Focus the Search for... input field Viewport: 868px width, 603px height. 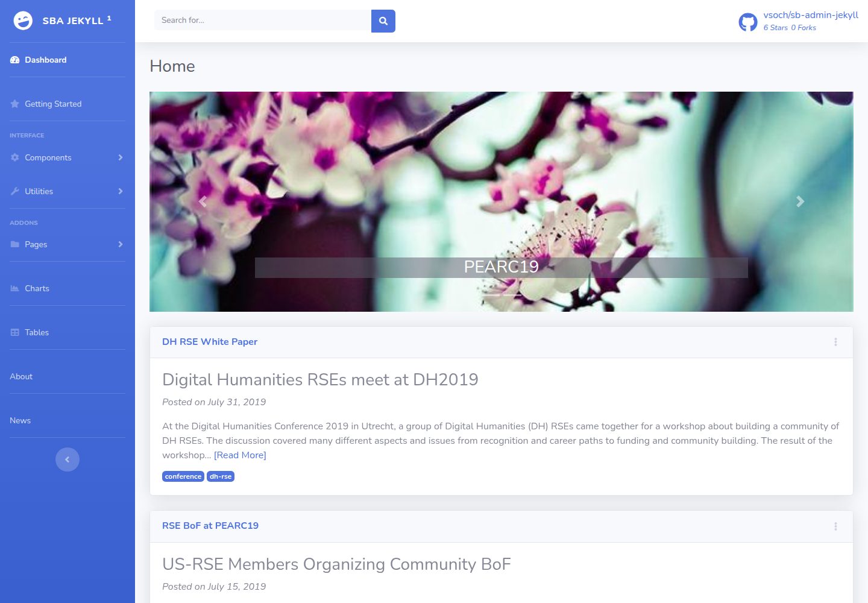pyautogui.click(x=263, y=21)
